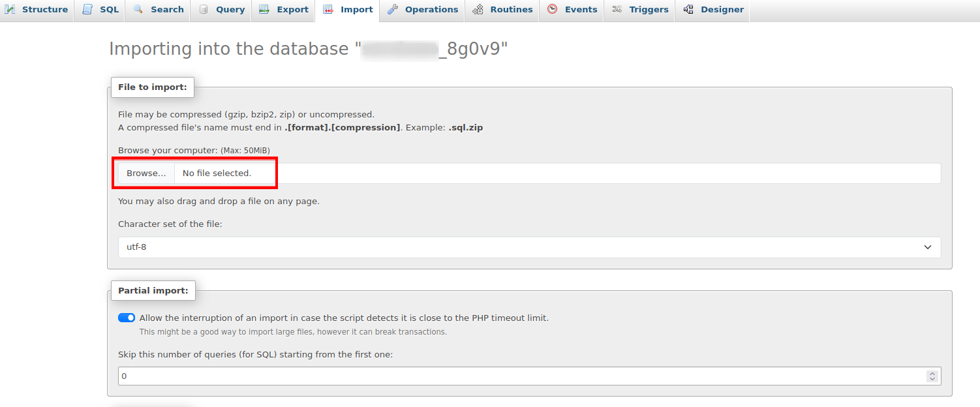This screenshot has height=407, width=980.
Task: Select the Operations wrench icon
Action: 391,9
